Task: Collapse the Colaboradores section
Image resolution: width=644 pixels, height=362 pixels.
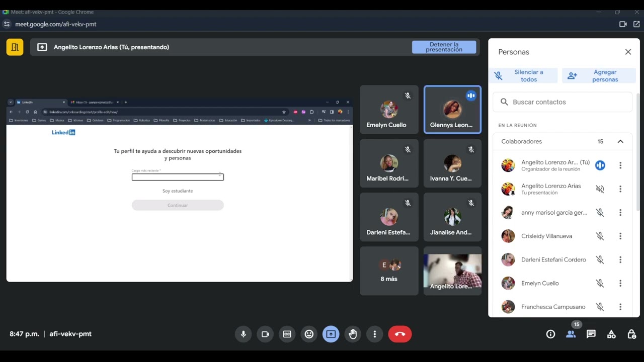Action: click(x=620, y=141)
